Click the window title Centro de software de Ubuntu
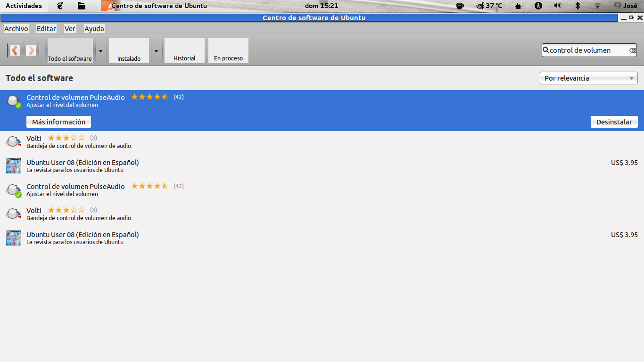This screenshot has width=644, height=362. (314, 18)
